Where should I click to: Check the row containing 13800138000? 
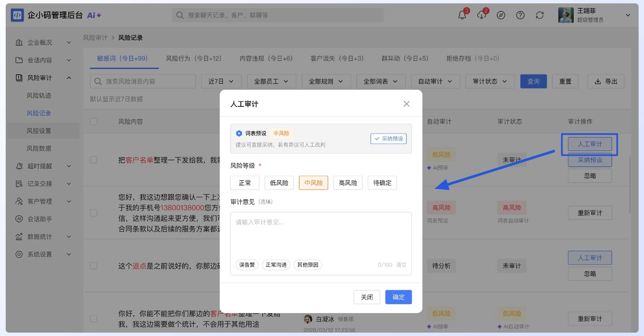pos(94,213)
